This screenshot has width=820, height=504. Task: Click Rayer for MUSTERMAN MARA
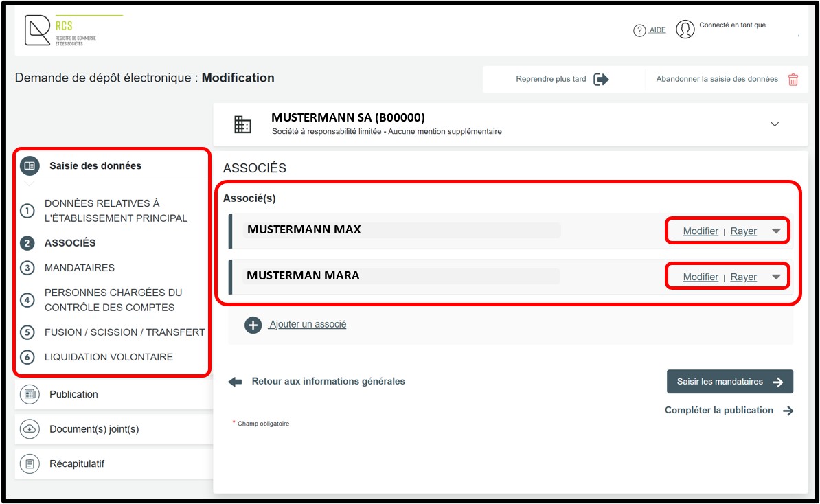tap(743, 277)
